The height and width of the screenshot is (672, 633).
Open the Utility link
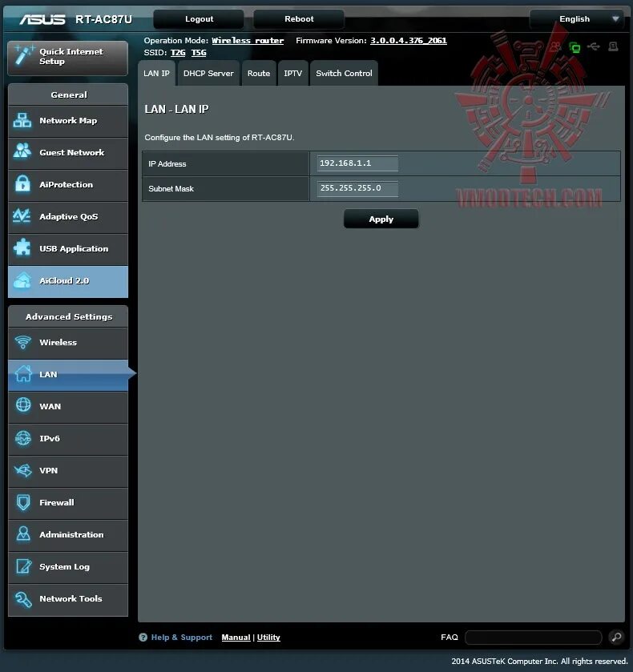[x=268, y=638]
